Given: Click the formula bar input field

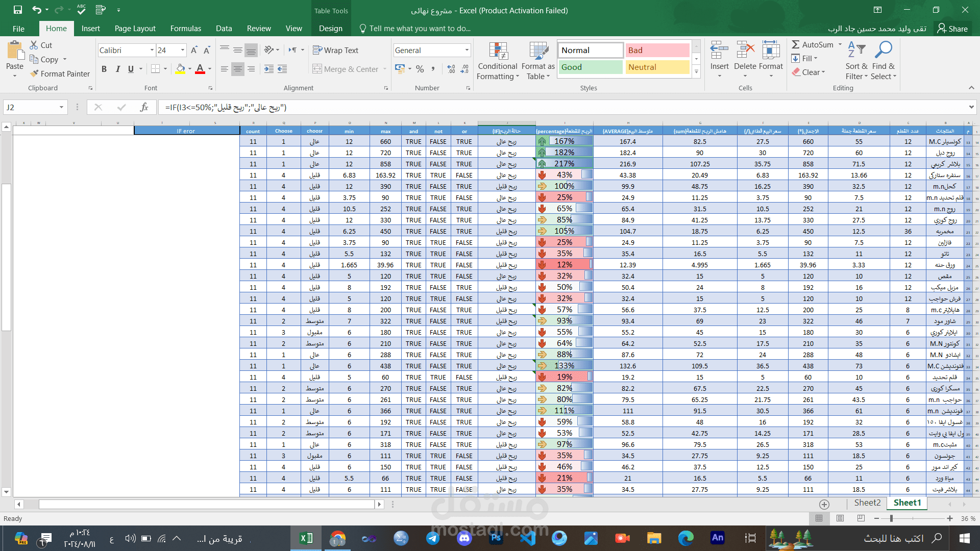Looking at the screenshot, I should click(561, 107).
